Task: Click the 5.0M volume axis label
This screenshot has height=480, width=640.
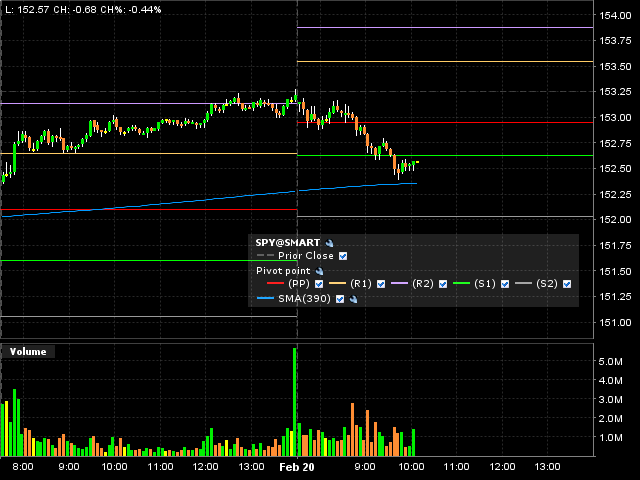Action: (x=611, y=361)
